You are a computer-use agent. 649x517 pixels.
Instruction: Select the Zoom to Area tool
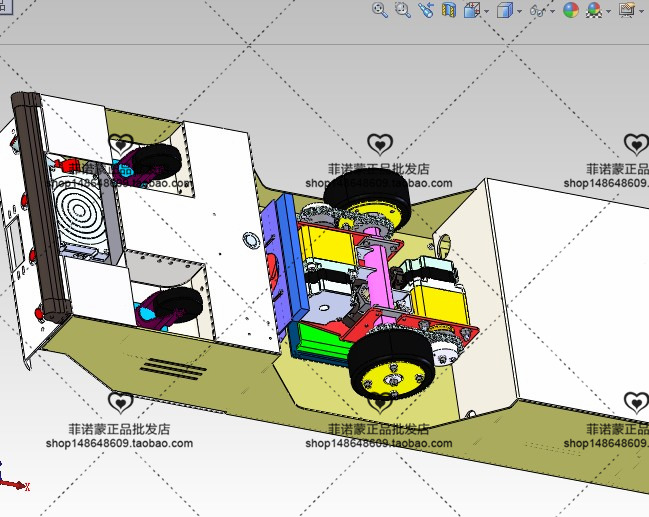(402, 10)
